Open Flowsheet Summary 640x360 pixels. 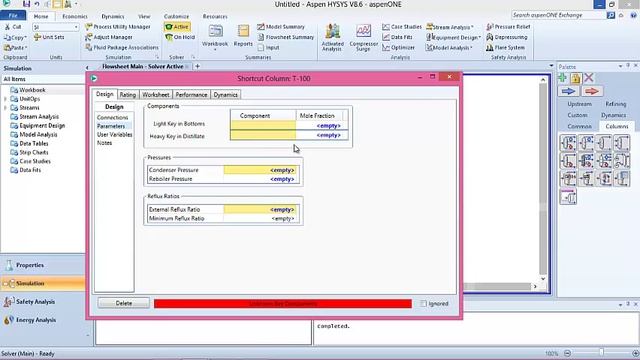point(285,37)
